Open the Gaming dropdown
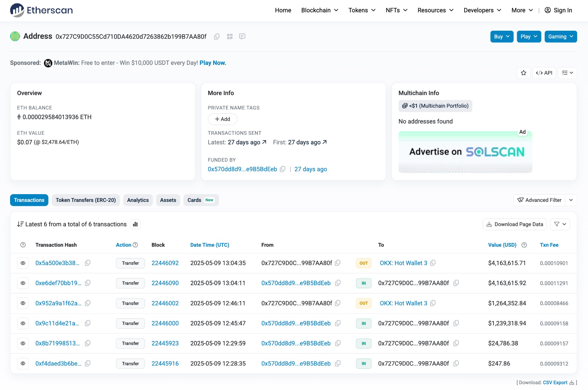 coord(561,36)
